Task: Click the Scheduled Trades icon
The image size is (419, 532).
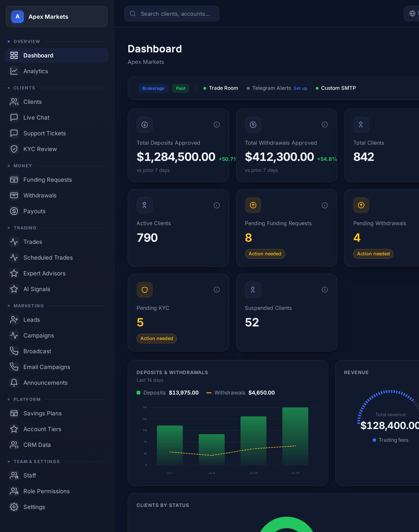Action: (14, 257)
